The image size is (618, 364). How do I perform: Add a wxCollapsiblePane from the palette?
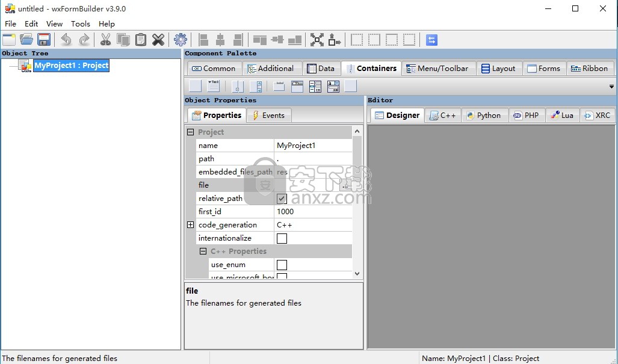click(x=213, y=86)
